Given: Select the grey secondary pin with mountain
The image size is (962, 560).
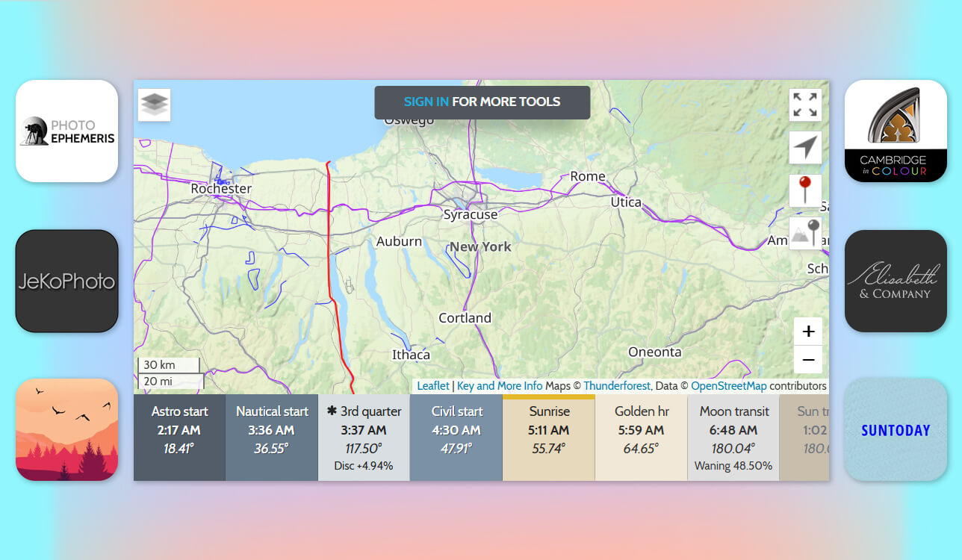Looking at the screenshot, I should (805, 234).
